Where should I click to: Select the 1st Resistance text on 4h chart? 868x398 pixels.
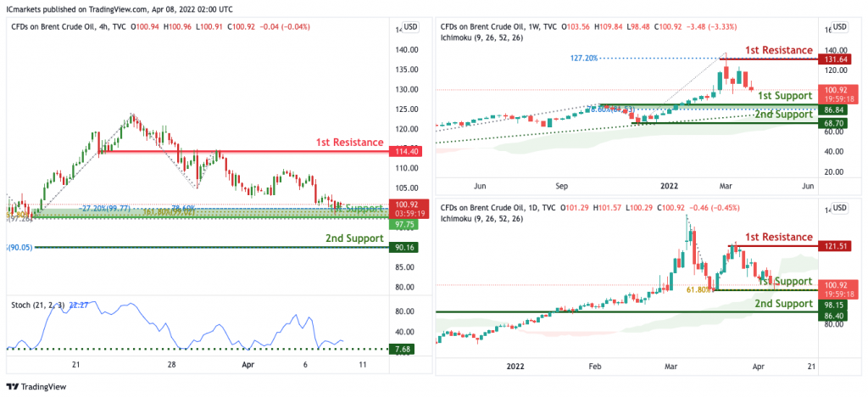tap(349, 143)
